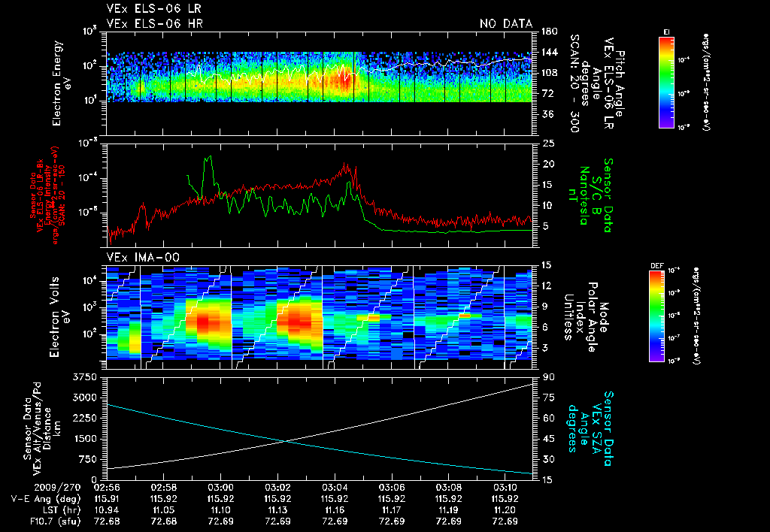This screenshot has height=532, width=770.
Task: Click the "Polar Angle Index" axis label
Action: 587,317
